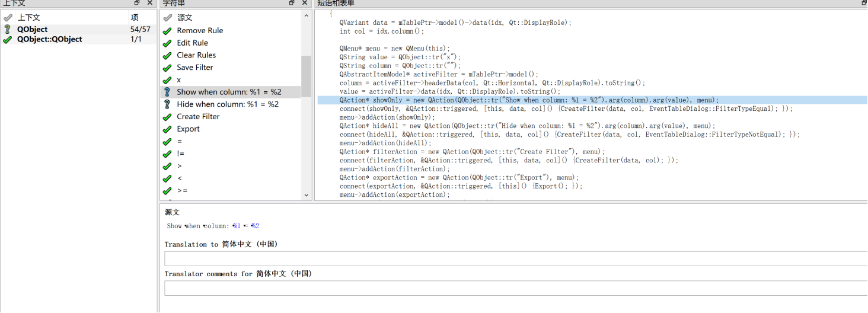The height and width of the screenshot is (313, 868).
Task: Select QObject::QObject context row
Action: pyautogui.click(x=50, y=39)
